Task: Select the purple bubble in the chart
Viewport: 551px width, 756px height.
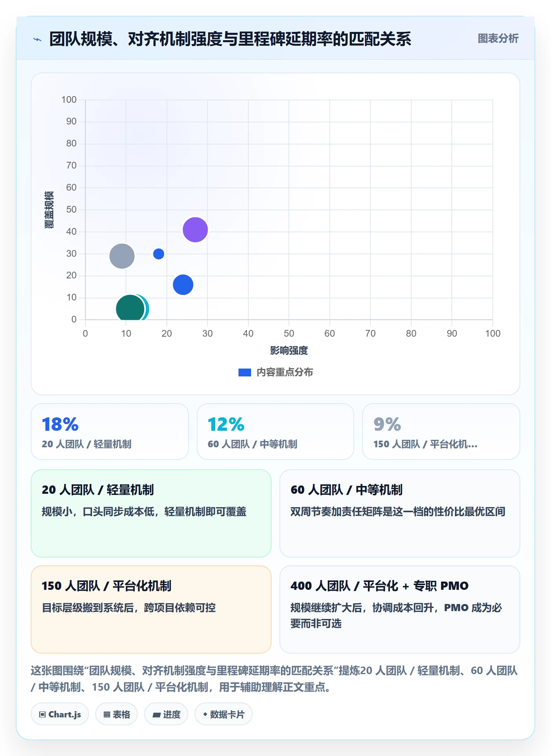Action: tap(195, 230)
